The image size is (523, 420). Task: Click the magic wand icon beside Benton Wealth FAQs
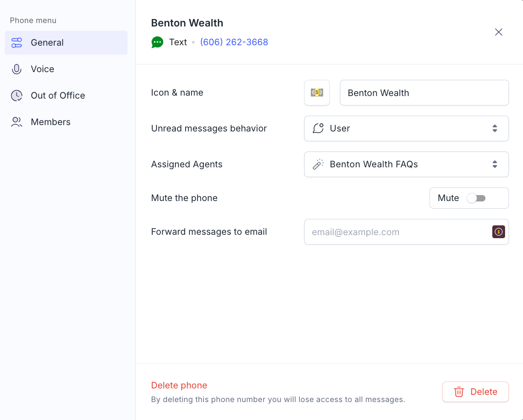318,164
